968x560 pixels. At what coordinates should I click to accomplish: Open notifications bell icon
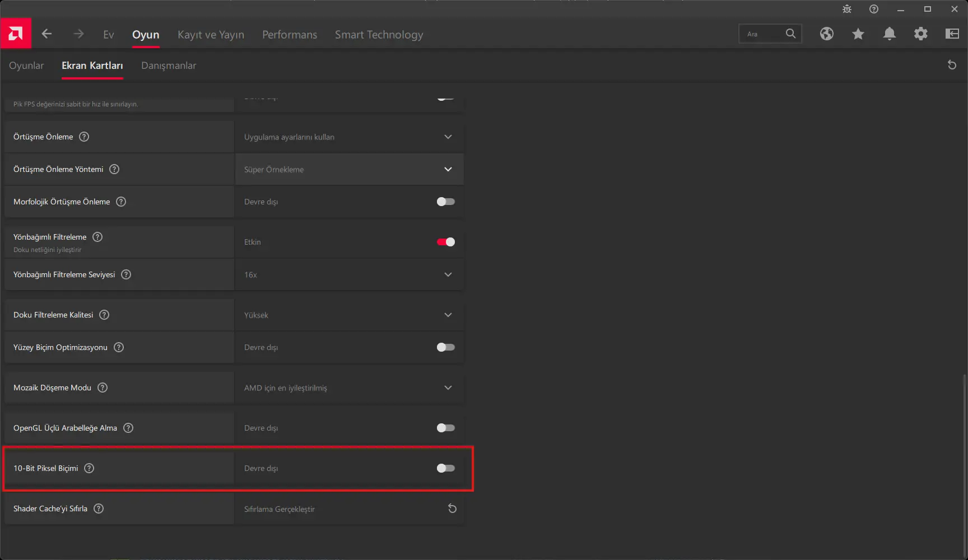point(889,34)
